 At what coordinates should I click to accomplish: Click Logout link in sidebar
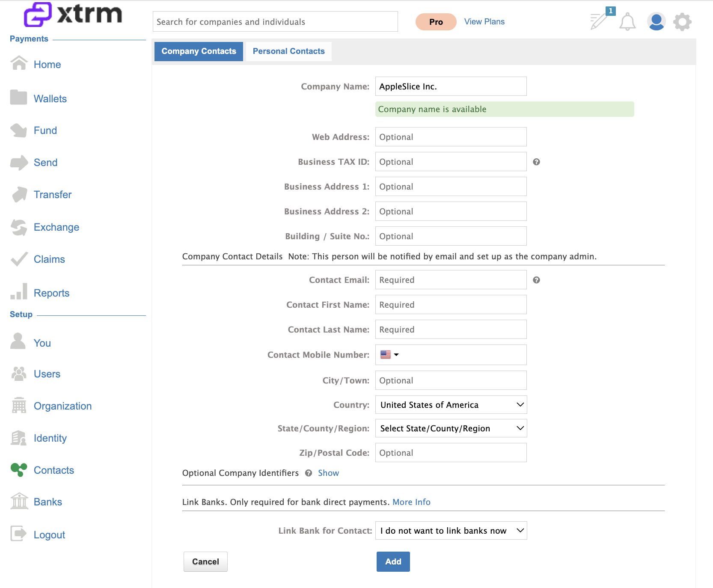pyautogui.click(x=50, y=535)
